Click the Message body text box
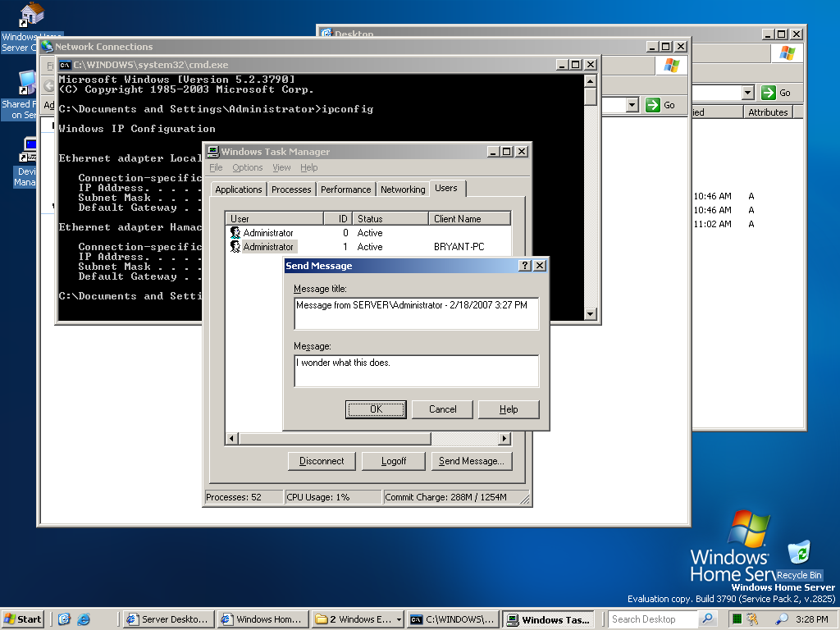The height and width of the screenshot is (630, 840). [x=416, y=371]
